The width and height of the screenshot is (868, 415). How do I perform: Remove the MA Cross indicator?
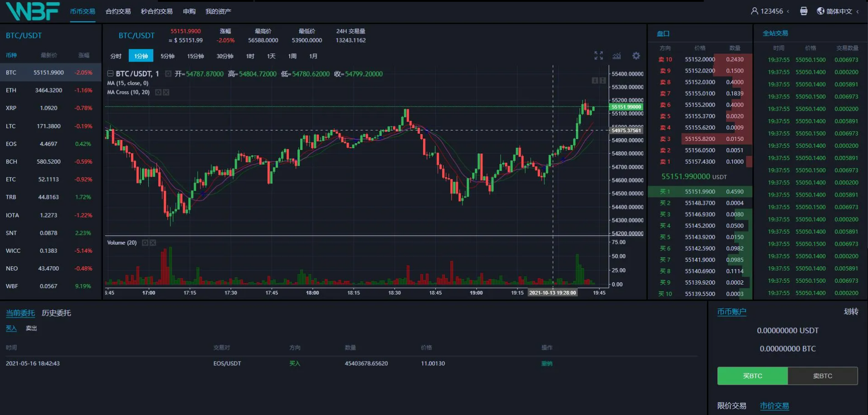pyautogui.click(x=166, y=92)
